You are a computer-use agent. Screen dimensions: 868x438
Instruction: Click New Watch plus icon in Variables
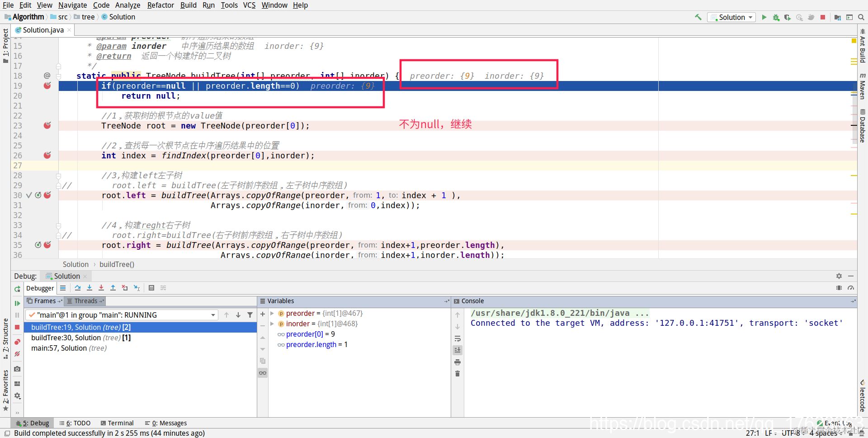(263, 314)
